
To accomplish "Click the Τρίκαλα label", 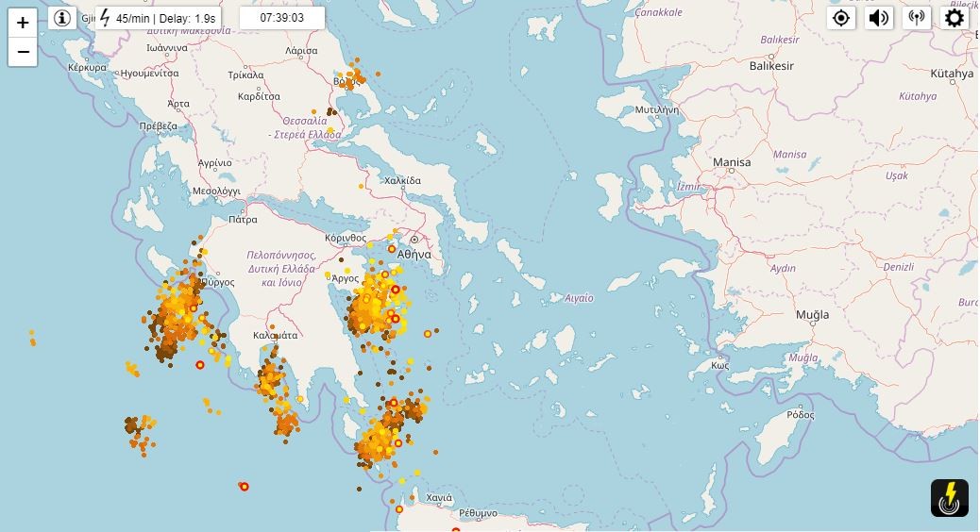I will pos(245,75).
